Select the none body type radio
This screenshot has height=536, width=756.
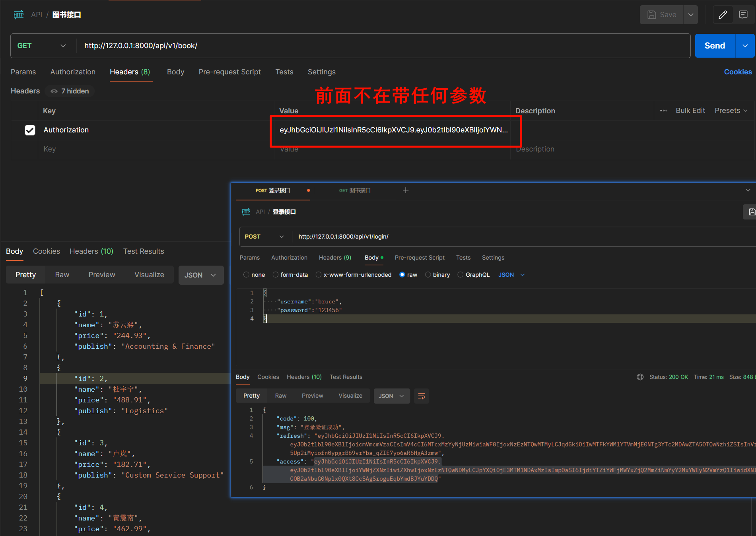246,275
